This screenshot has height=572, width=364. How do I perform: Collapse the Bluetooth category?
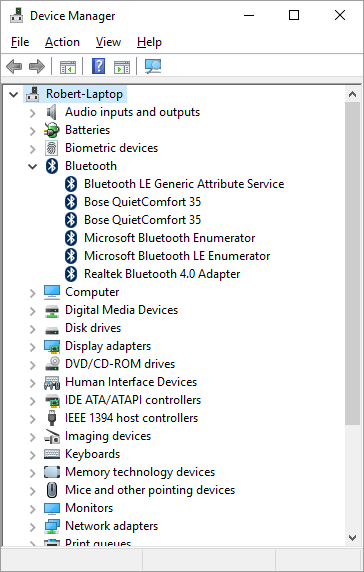(x=32, y=166)
